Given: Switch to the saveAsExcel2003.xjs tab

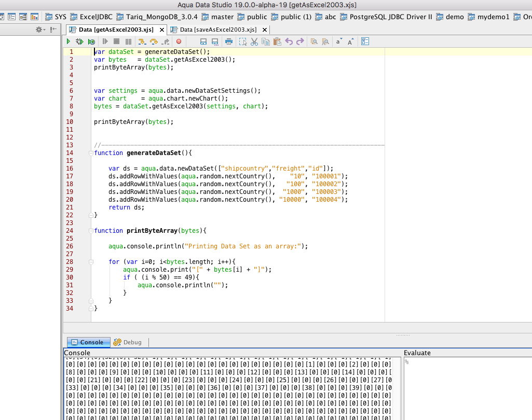Looking at the screenshot, I should [218, 30].
